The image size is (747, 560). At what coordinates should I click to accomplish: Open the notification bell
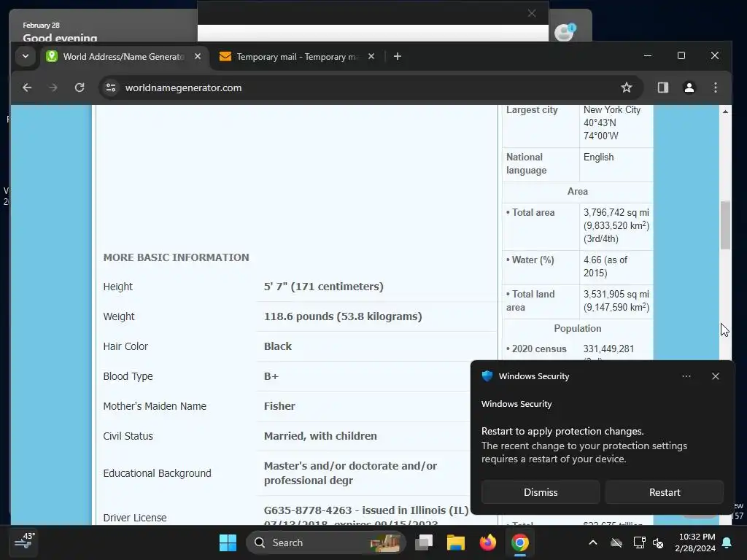(727, 542)
